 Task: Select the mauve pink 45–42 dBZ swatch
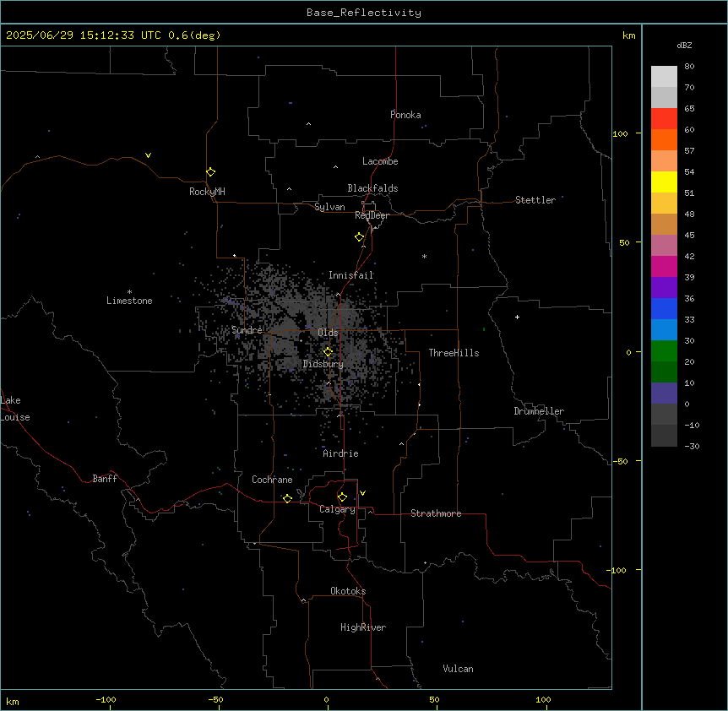point(664,246)
